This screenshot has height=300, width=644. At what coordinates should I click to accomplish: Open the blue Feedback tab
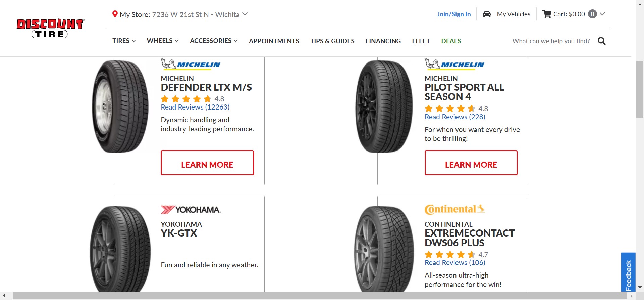coord(628,272)
